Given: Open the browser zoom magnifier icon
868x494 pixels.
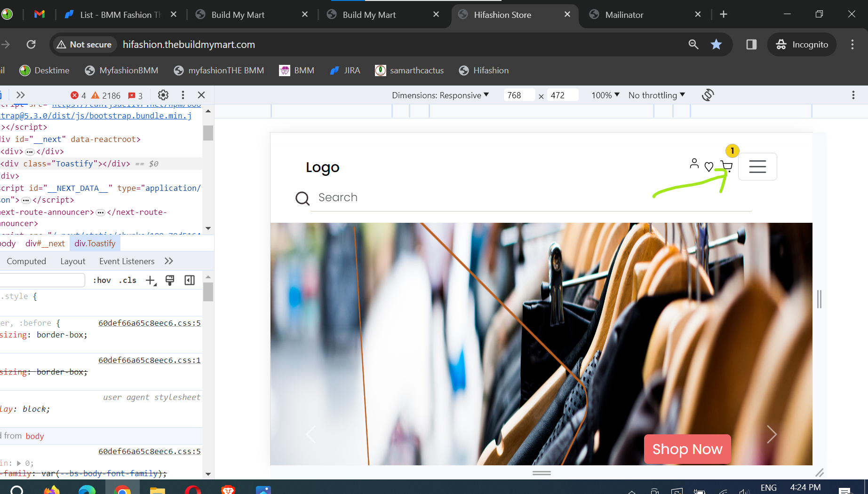Looking at the screenshot, I should point(693,45).
